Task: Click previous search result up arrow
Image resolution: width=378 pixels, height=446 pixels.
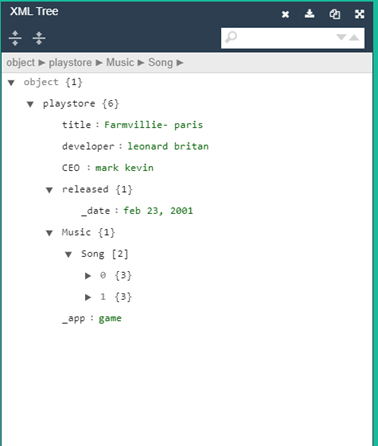Action: (x=354, y=37)
